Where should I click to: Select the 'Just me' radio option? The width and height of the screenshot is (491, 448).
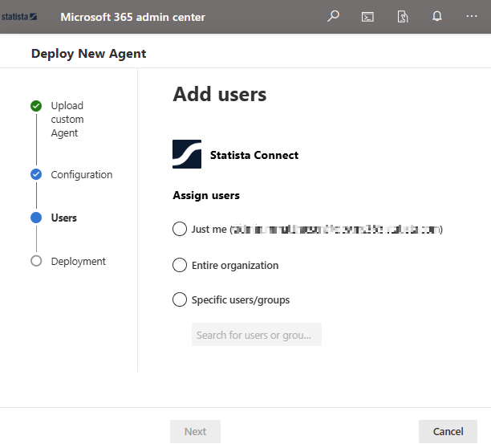point(180,229)
